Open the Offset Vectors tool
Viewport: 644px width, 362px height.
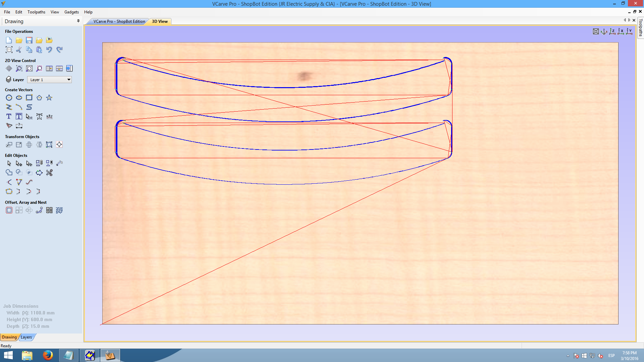coord(9,210)
